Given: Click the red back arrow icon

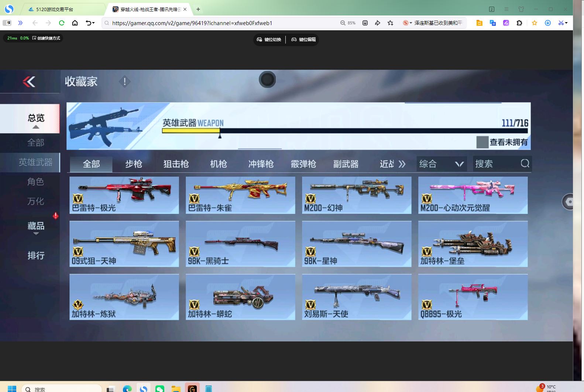Looking at the screenshot, I should 29,82.
